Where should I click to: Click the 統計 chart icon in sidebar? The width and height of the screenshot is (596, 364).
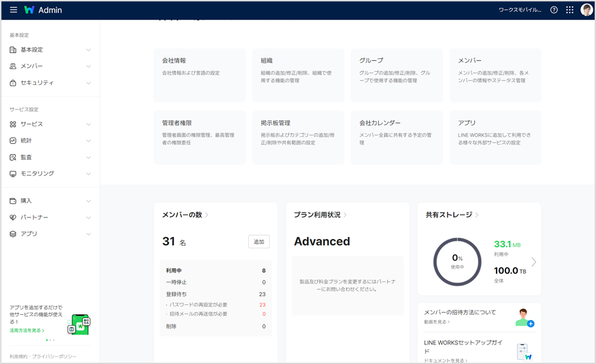[13, 141]
